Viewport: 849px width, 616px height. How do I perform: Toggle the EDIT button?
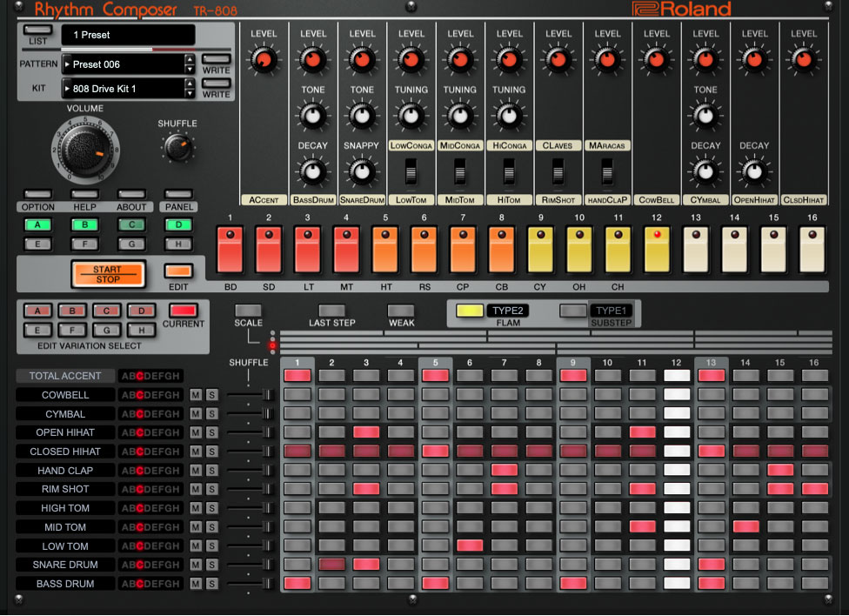178,271
